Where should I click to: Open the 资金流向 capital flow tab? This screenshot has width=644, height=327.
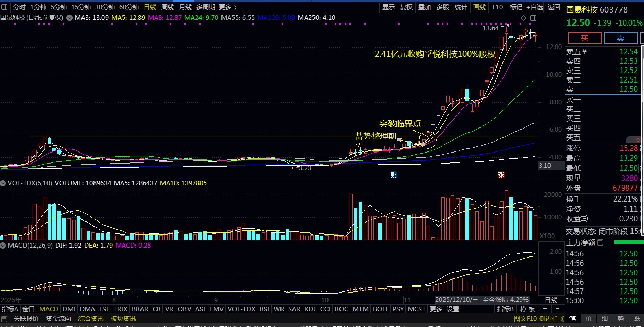click(58, 319)
